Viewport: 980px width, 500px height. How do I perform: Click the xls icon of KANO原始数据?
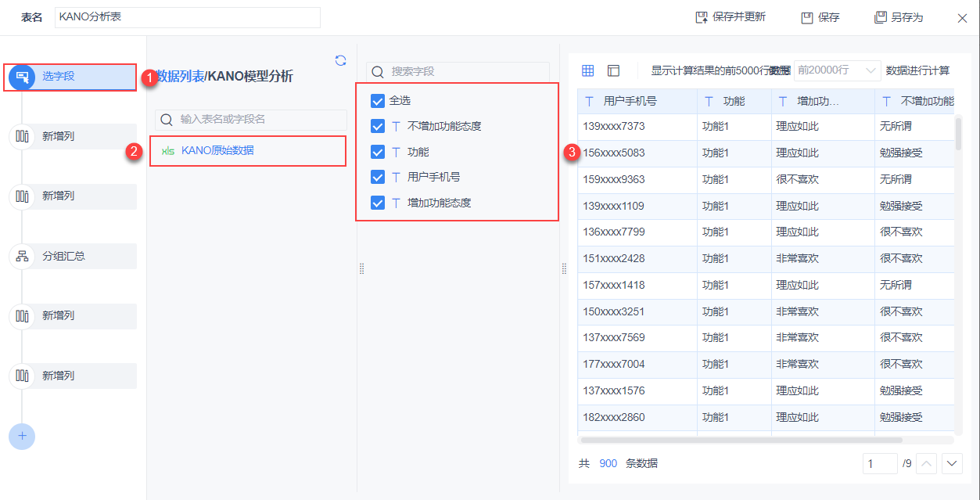tap(168, 151)
